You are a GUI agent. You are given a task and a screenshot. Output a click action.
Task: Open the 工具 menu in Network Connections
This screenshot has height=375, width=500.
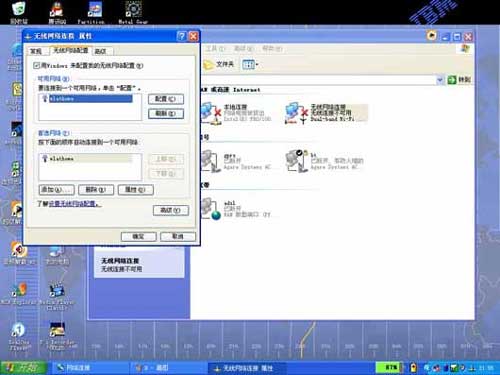pyautogui.click(x=215, y=49)
